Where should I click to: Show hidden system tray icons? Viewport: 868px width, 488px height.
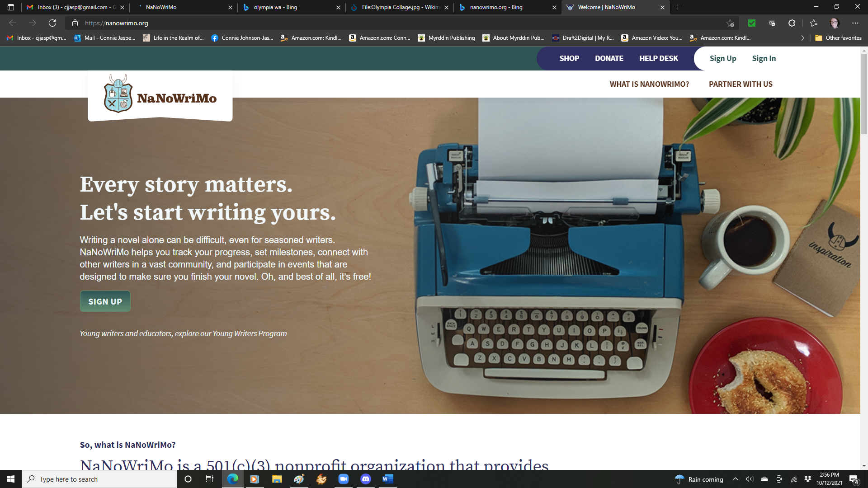tap(736, 479)
